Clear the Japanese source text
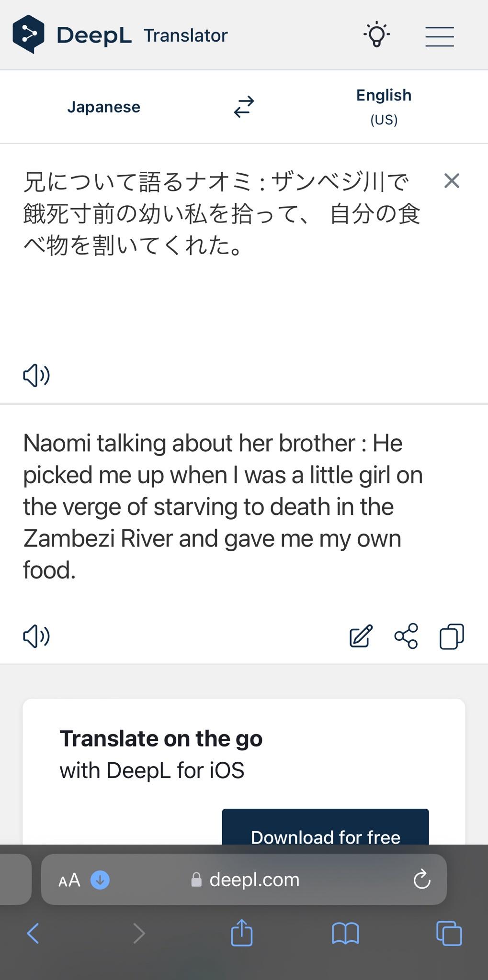The width and height of the screenshot is (488, 980). 452,181
